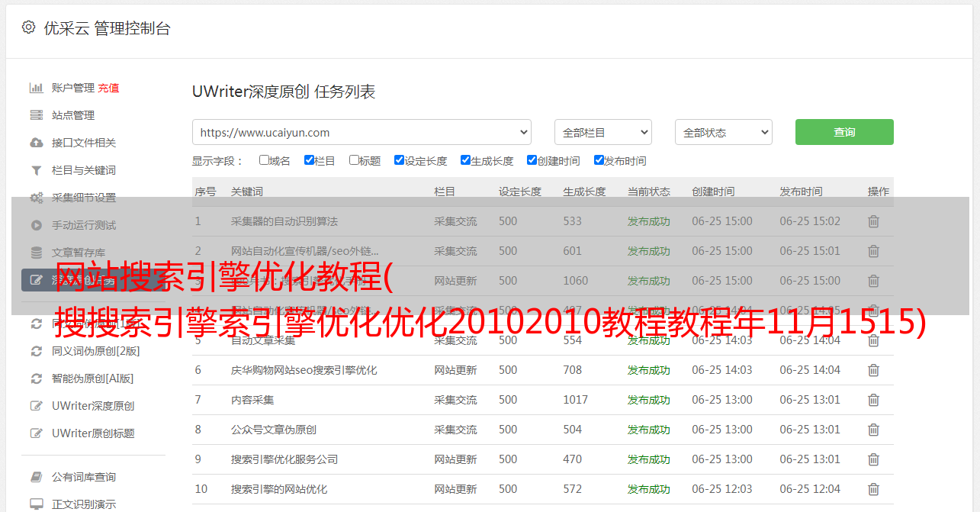Viewport: 980px width, 512px height.
Task: Open 接口文件相关 in the sidebar
Action: 84,143
